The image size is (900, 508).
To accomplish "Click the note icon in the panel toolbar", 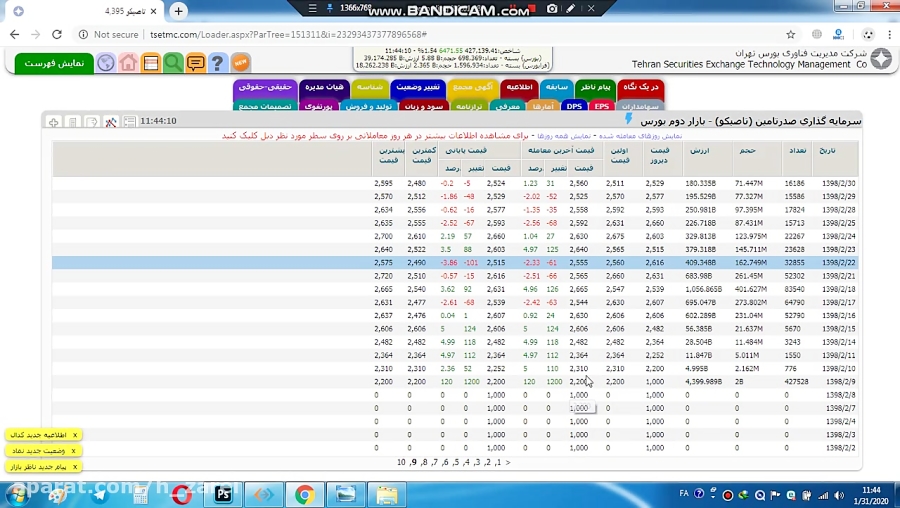I will coord(91,122).
